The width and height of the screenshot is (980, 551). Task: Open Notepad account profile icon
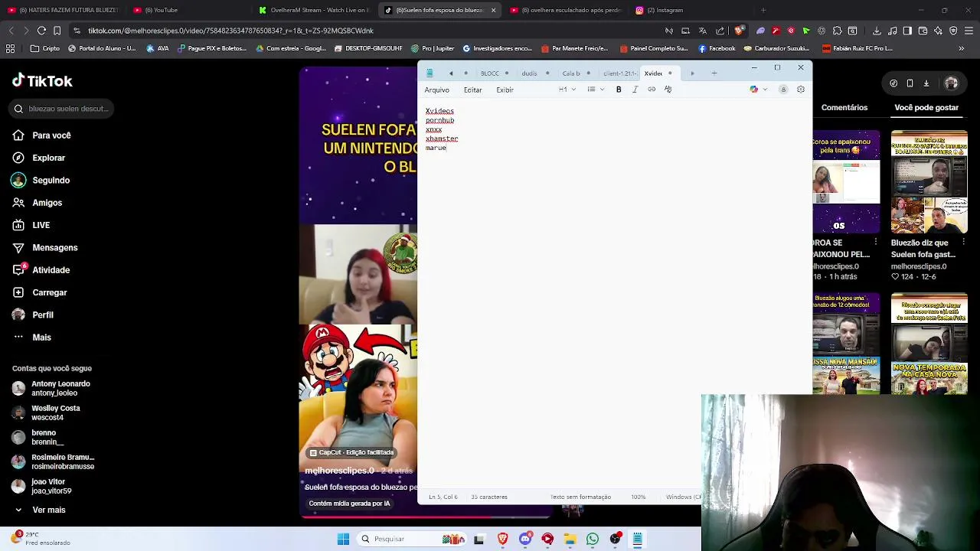coord(783,90)
